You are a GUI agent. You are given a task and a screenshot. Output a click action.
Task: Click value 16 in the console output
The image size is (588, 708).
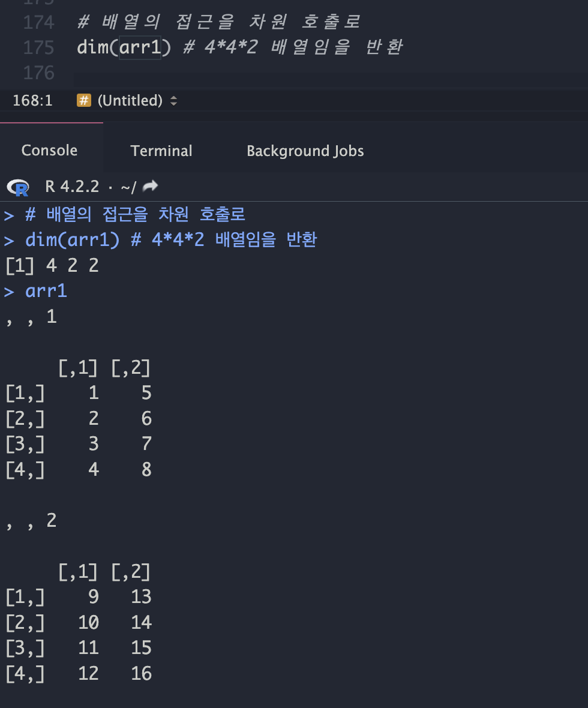click(142, 674)
